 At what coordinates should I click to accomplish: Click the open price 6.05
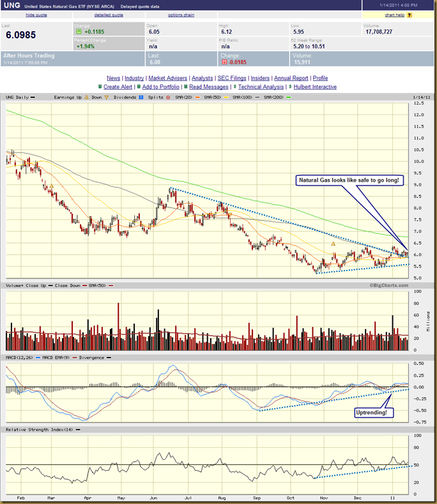154,32
